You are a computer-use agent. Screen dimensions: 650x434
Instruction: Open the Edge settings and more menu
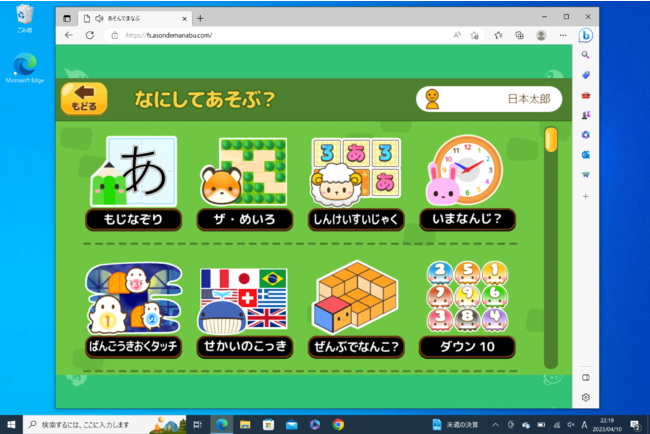(x=563, y=35)
